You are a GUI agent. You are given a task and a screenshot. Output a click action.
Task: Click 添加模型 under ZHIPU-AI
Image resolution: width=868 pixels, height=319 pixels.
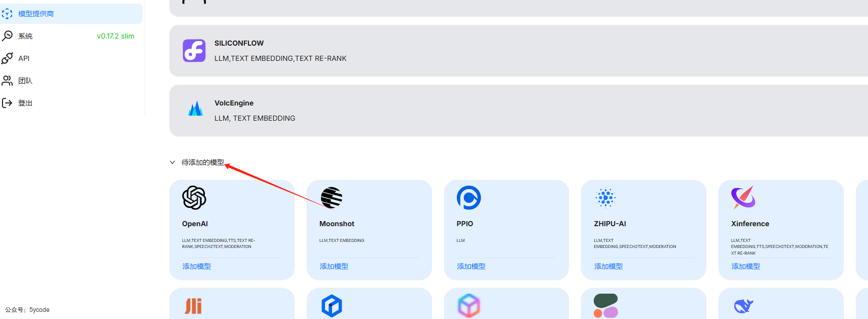point(608,266)
